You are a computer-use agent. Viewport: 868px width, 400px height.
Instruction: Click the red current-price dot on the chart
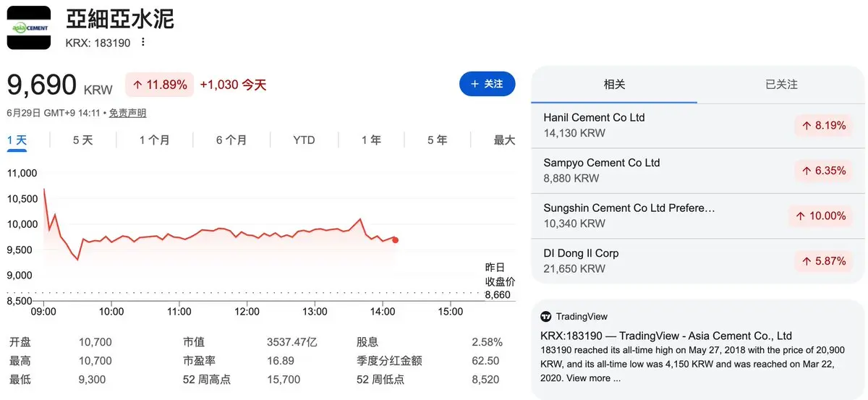click(x=396, y=239)
